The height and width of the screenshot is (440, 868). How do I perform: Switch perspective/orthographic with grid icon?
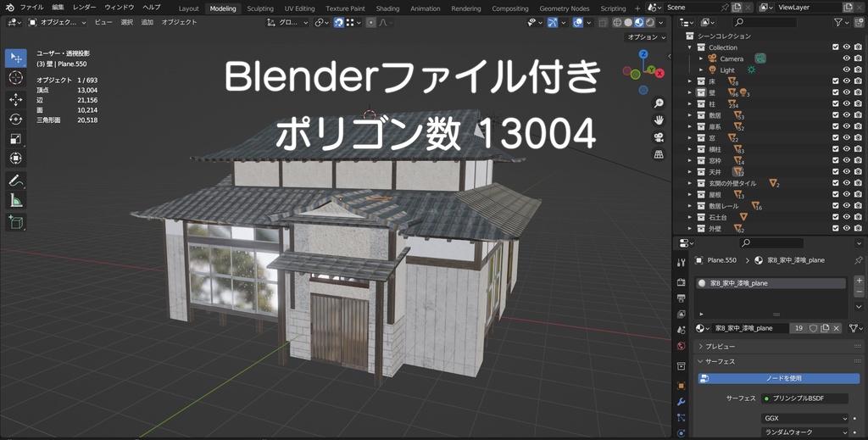tap(659, 154)
